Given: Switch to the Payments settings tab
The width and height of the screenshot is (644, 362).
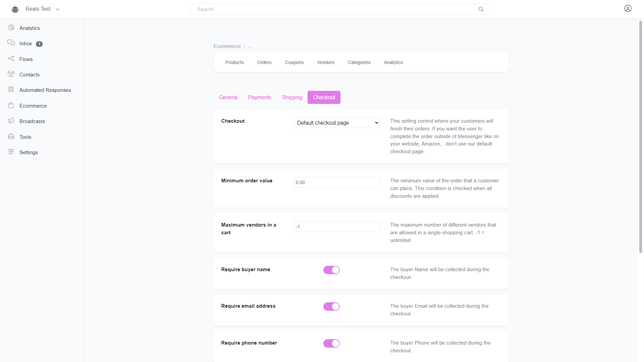Looking at the screenshot, I should tap(259, 98).
